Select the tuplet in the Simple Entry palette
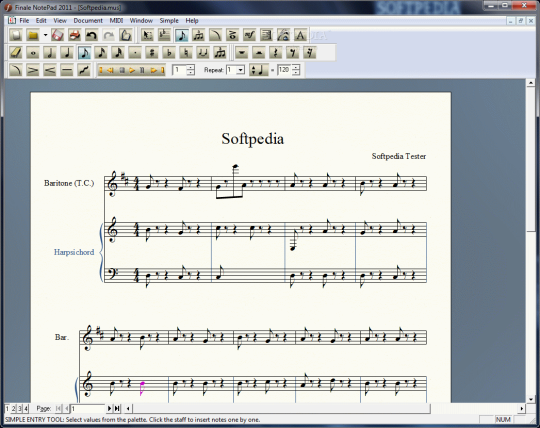Viewport: 540px width, 428px height. pos(220,53)
